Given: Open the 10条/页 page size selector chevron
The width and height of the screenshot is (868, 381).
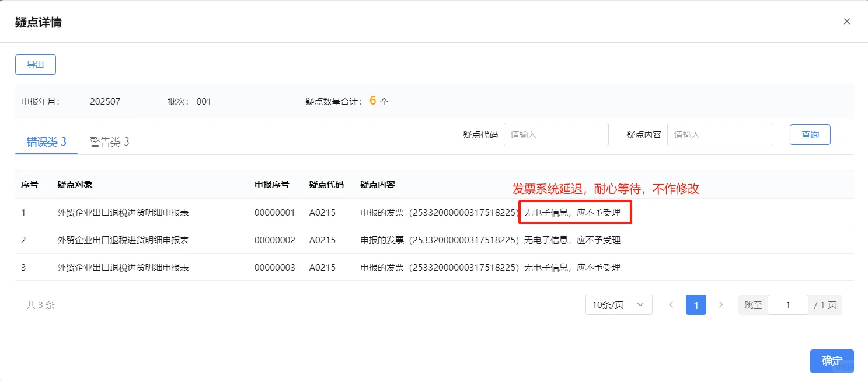Looking at the screenshot, I should (640, 304).
